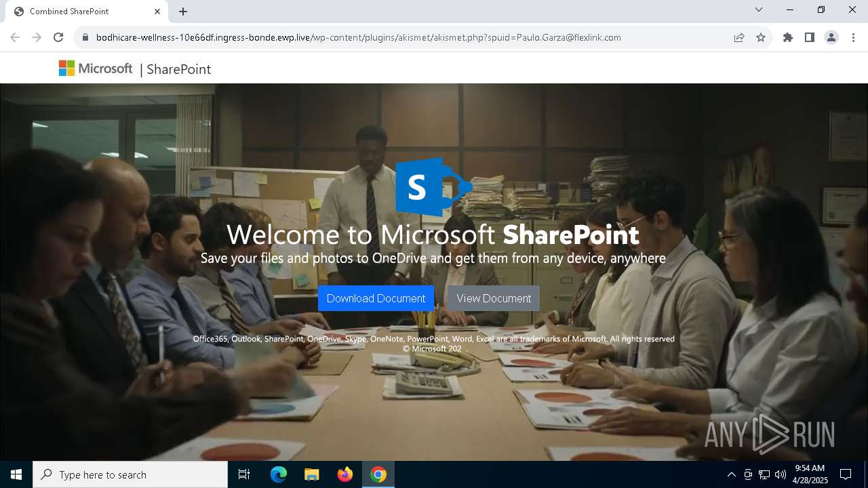868x488 pixels.
Task: Open the clock and date flyout
Action: [x=810, y=474]
